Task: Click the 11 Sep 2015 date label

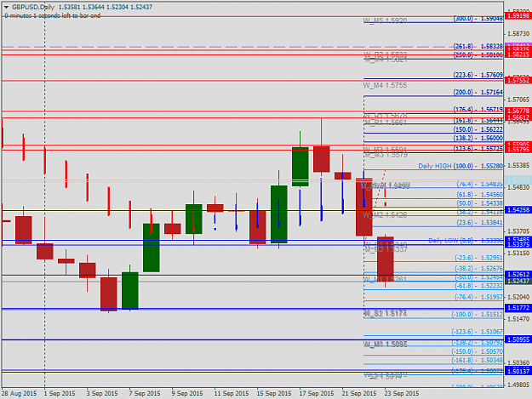Action: pyautogui.click(x=232, y=394)
